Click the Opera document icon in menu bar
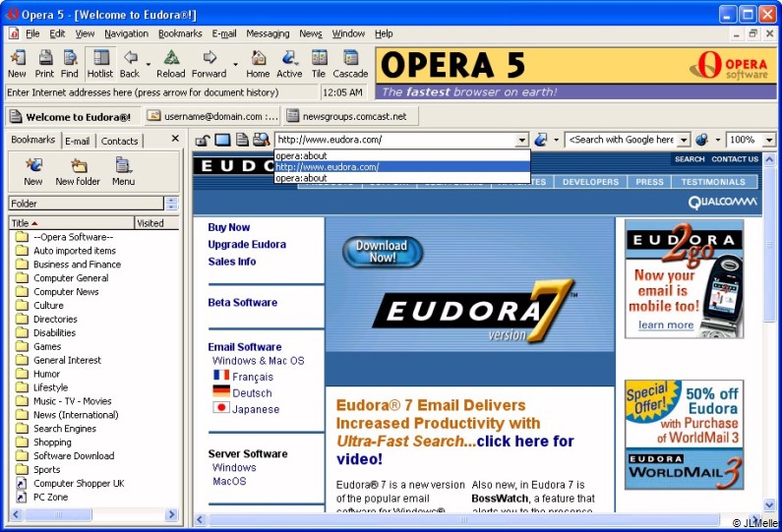This screenshot has height=532, width=782. click(x=14, y=33)
